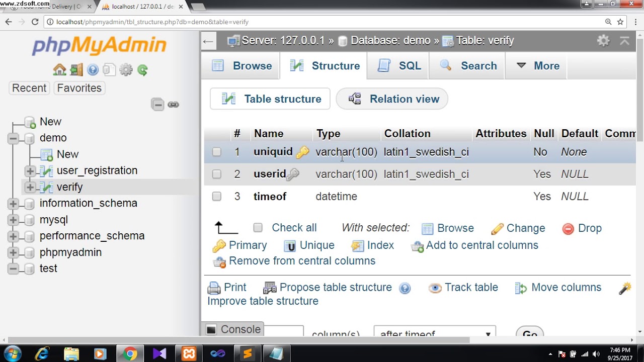Click the back arrow beside Server breadcrumb
644x362 pixels.
(208, 41)
